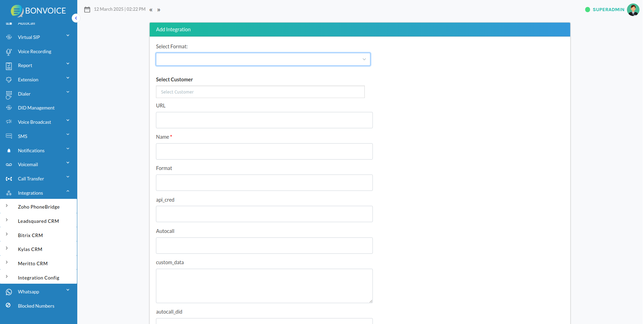
Task: Open the Superadmin profile avatar
Action: point(633,10)
